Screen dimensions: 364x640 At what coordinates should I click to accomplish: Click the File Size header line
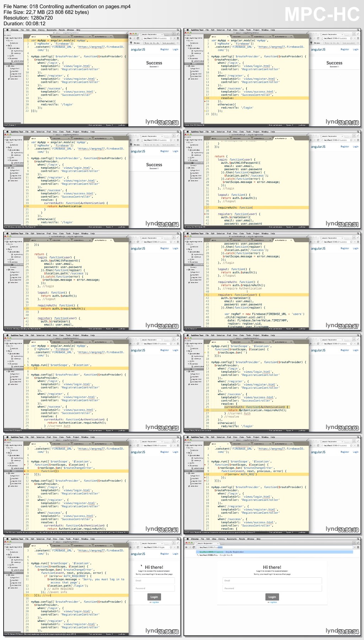click(46, 12)
